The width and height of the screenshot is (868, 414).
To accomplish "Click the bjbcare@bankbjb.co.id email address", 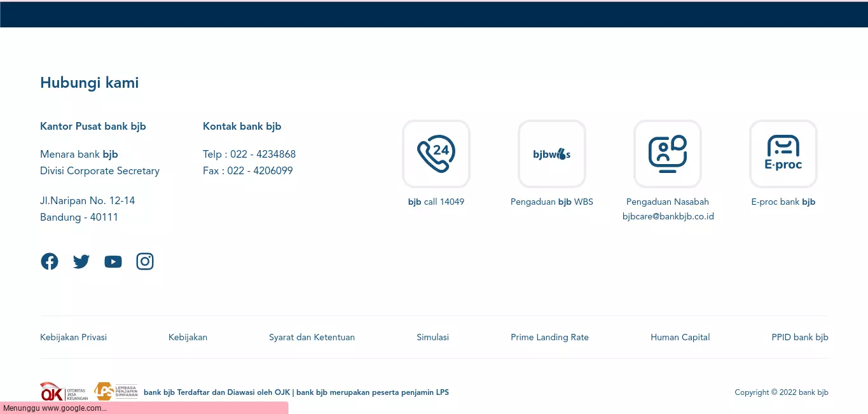I will (668, 216).
